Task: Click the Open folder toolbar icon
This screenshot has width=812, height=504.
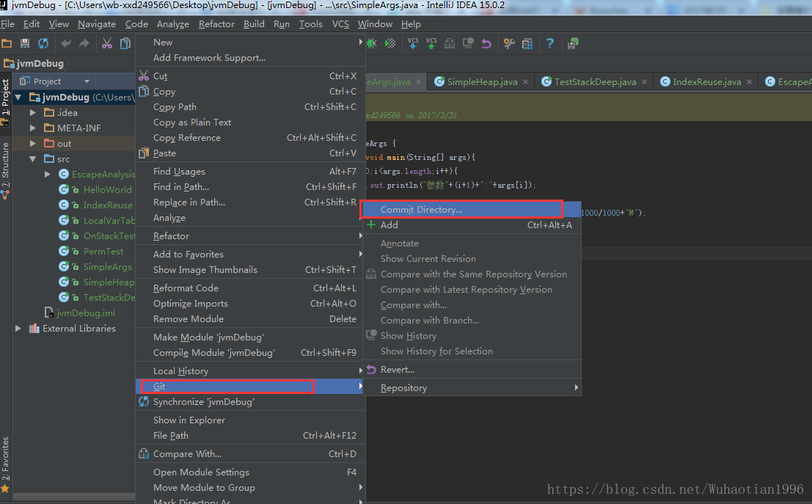Action: pos(7,43)
